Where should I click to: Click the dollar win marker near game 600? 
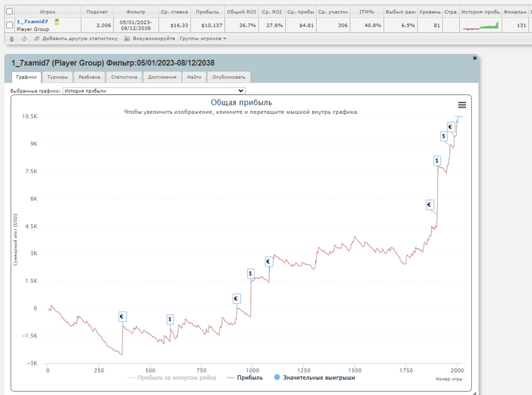(x=170, y=319)
